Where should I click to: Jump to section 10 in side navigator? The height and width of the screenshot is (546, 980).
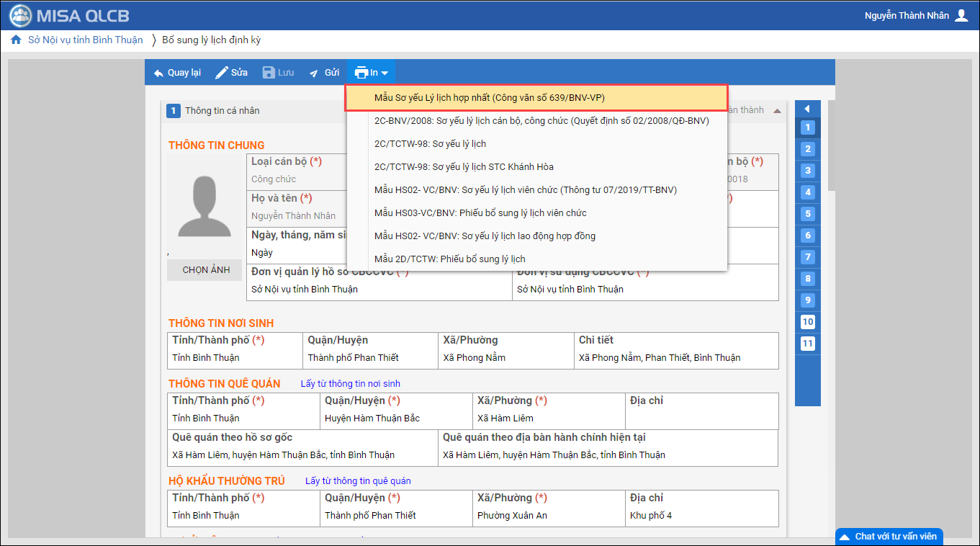808,322
